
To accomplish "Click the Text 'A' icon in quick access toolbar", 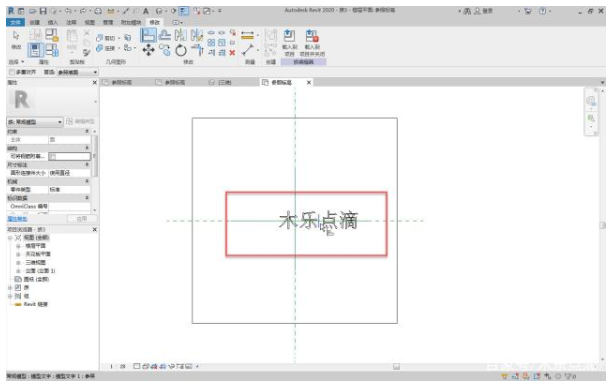I will pos(146,11).
